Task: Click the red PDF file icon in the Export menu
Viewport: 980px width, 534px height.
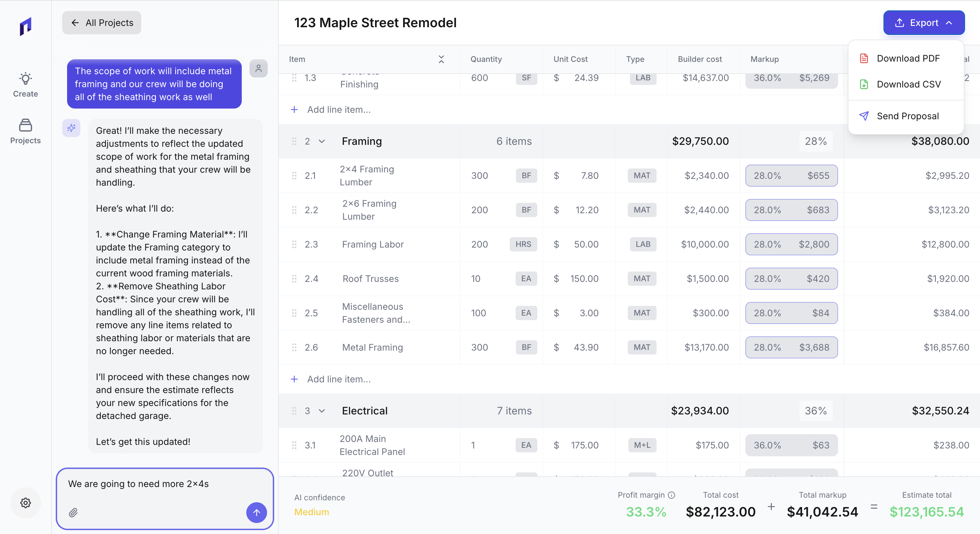Action: [864, 58]
